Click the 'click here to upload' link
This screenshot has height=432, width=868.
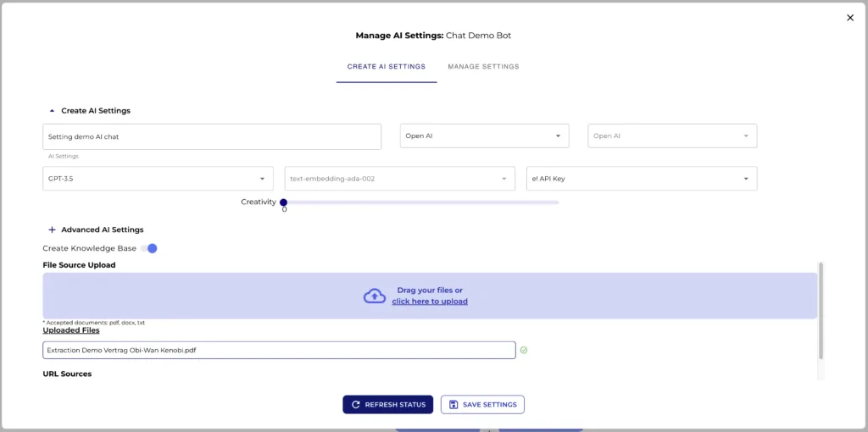pos(430,302)
